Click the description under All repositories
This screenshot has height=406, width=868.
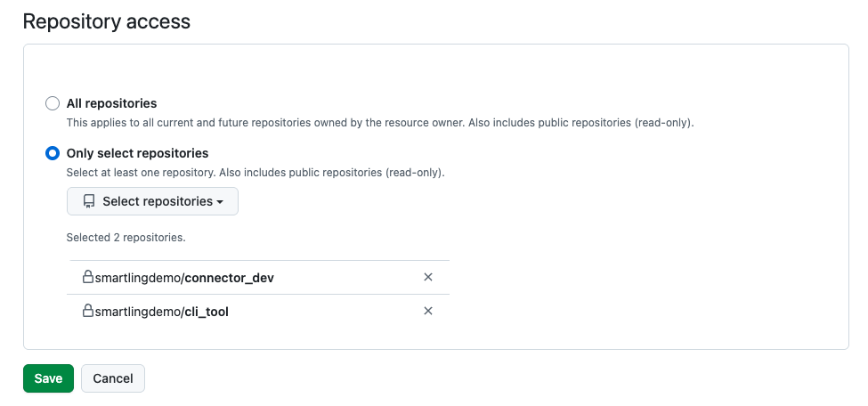[379, 122]
